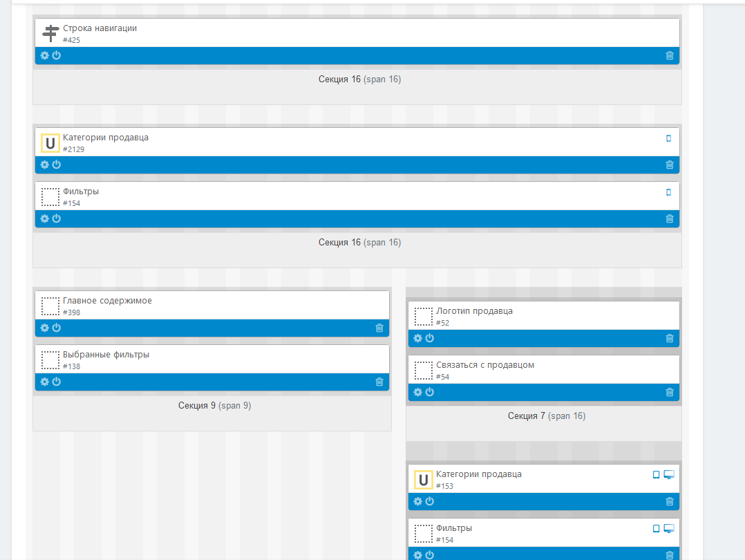Click phone device icon on Категории продавца #2129
The height and width of the screenshot is (560, 745).
coord(668,138)
